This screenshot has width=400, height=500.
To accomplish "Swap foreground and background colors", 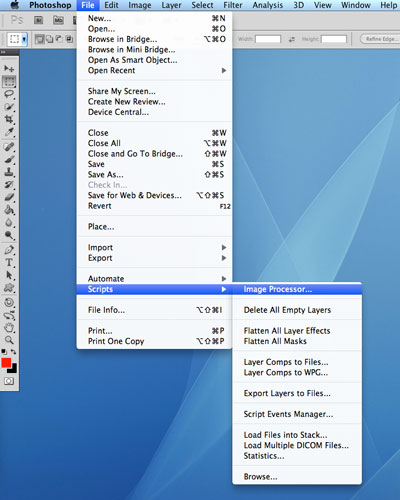I will [x=13, y=351].
